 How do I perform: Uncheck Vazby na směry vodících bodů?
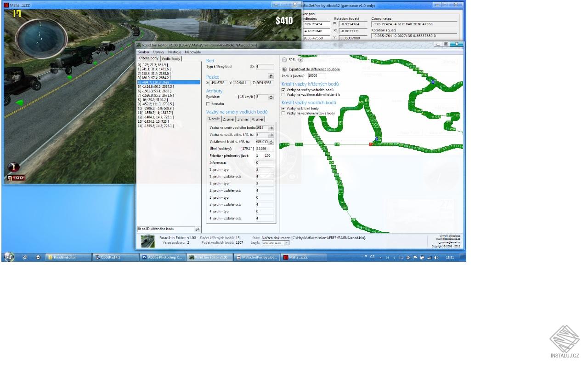tap(283, 90)
